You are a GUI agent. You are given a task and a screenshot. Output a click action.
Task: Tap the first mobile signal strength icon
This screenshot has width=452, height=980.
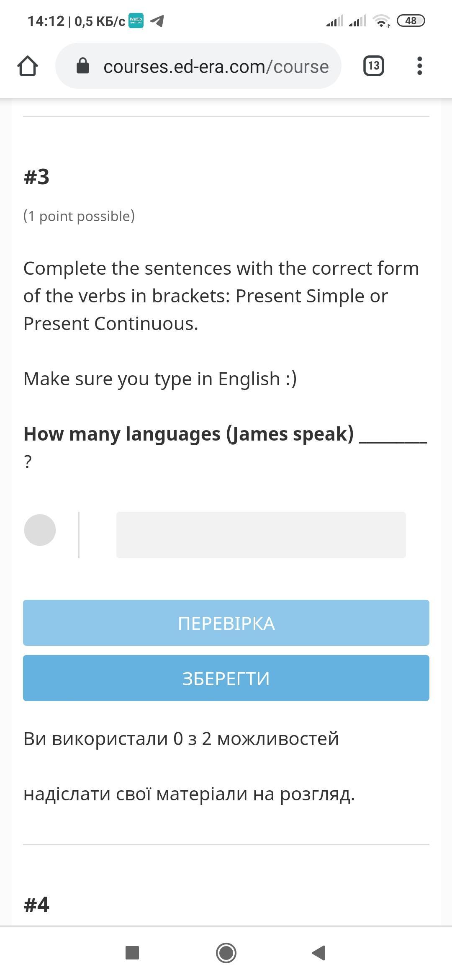[335, 21]
